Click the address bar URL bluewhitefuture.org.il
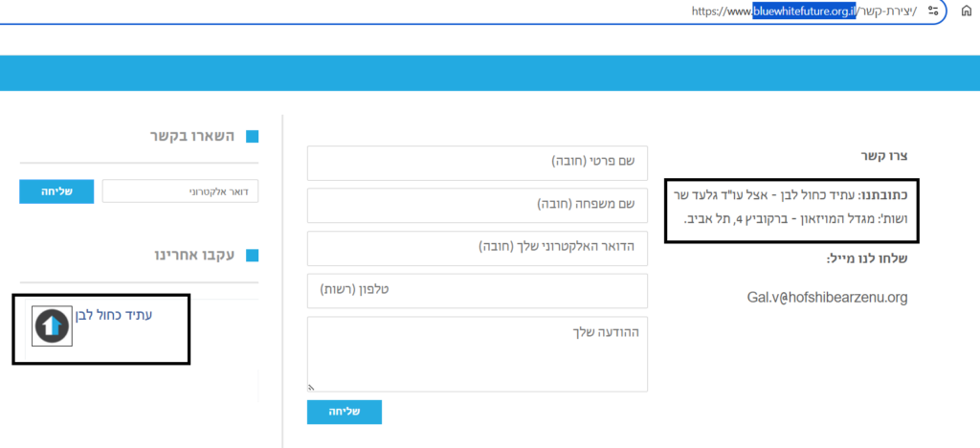 [804, 11]
